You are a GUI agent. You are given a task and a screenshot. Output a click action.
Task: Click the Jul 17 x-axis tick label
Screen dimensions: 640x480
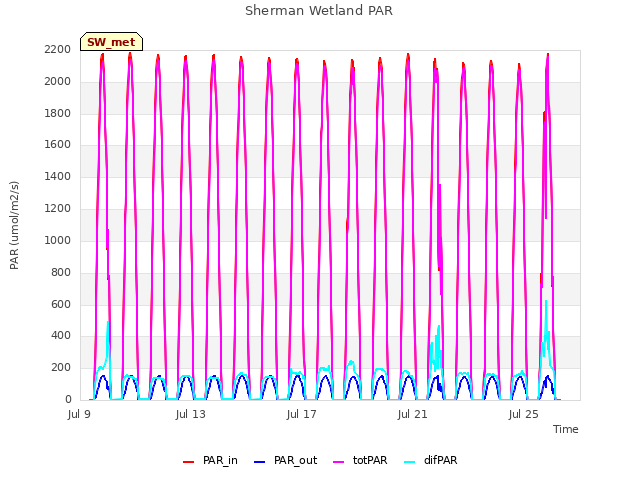[x=302, y=414]
